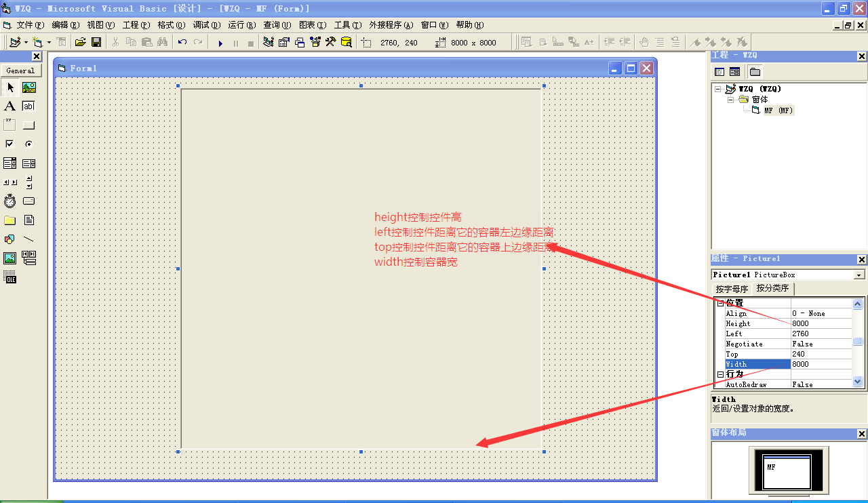Select the TextBox tool in the toolbox

coord(29,106)
